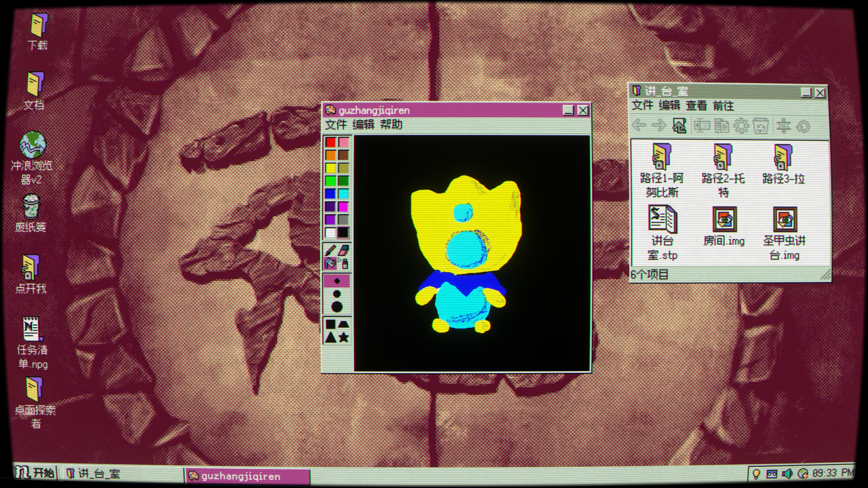This screenshot has height=488, width=868.
Task: Select the smallest brush size
Action: tap(337, 281)
